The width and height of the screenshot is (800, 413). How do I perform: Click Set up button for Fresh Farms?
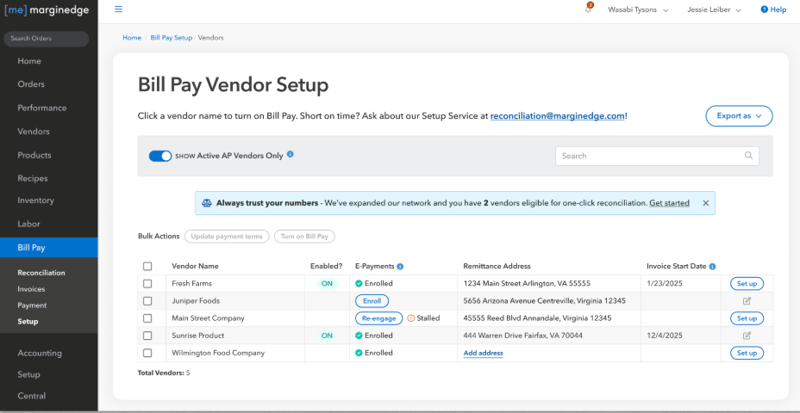[x=747, y=283]
